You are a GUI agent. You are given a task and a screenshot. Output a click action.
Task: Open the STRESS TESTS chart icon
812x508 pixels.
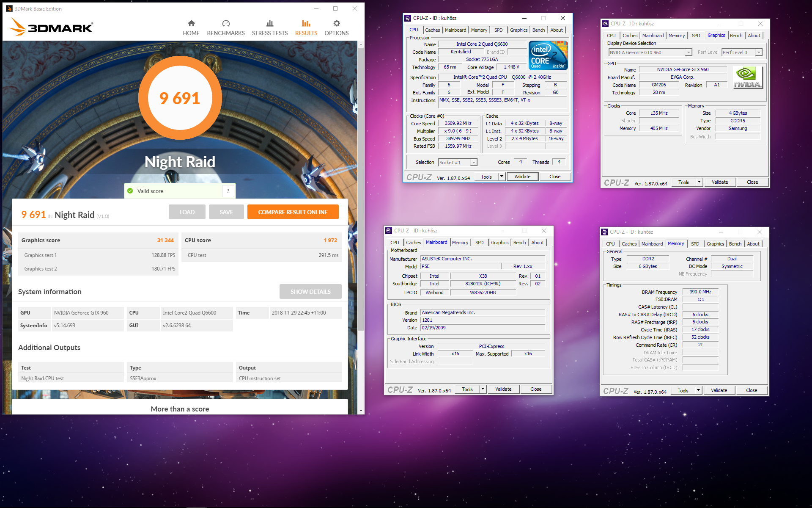pyautogui.click(x=270, y=23)
